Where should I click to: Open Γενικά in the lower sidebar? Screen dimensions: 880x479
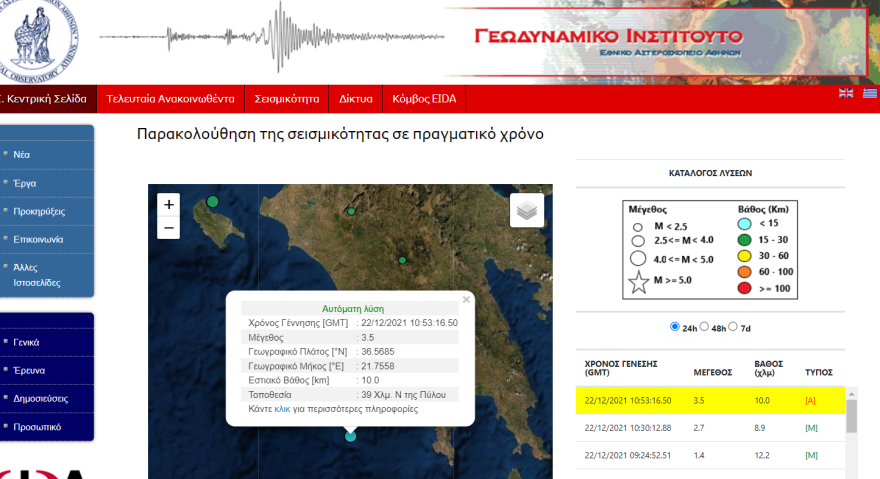tap(26, 343)
